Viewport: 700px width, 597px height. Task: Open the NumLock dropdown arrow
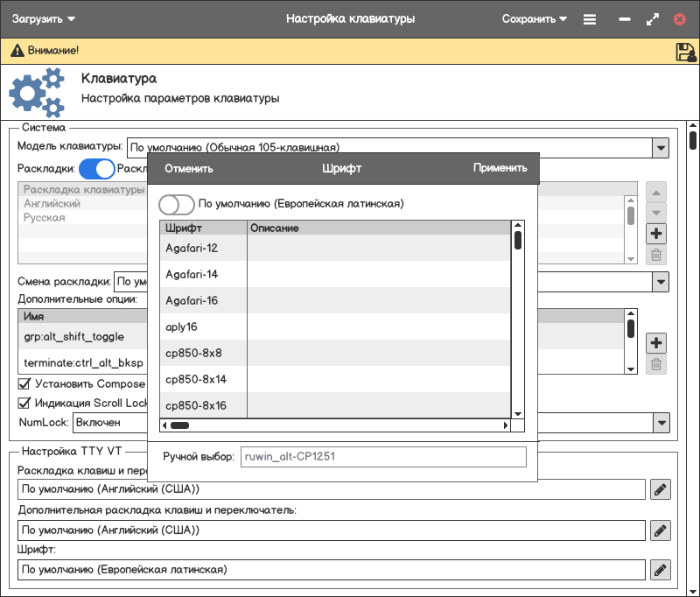pos(661,423)
